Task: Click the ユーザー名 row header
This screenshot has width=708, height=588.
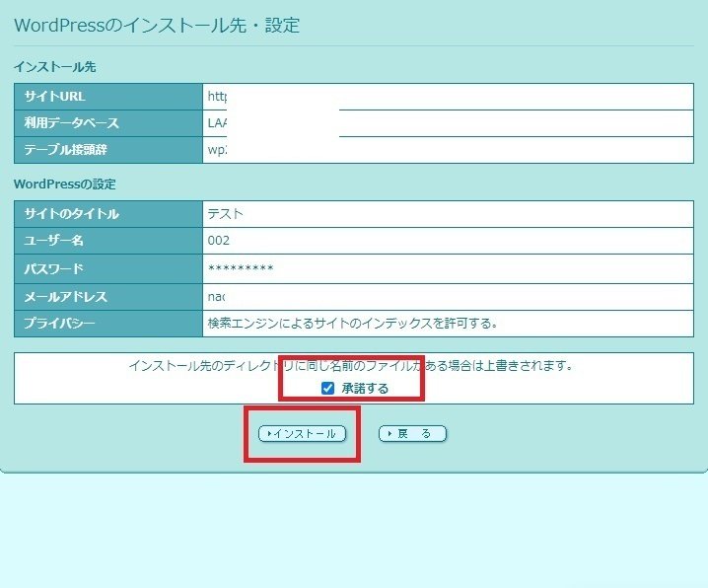Action: pos(108,241)
